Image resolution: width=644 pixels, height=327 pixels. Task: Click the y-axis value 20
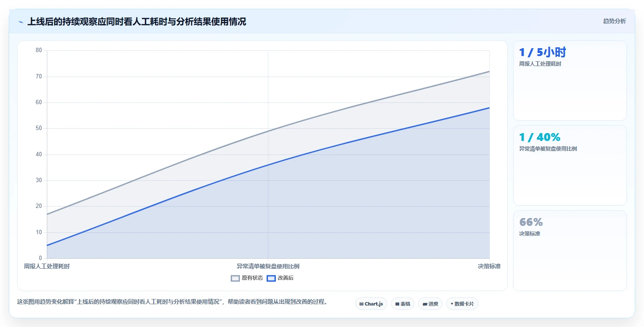coord(39,206)
